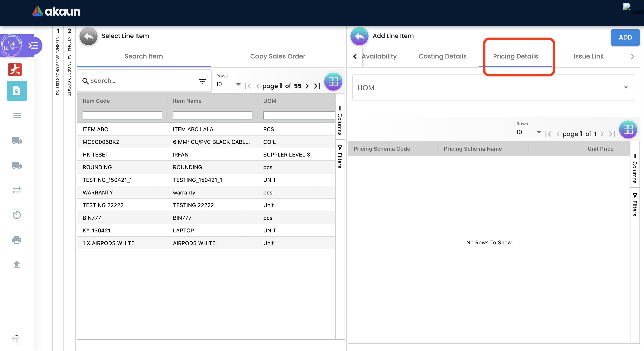Click the search filter options icon

tap(202, 81)
